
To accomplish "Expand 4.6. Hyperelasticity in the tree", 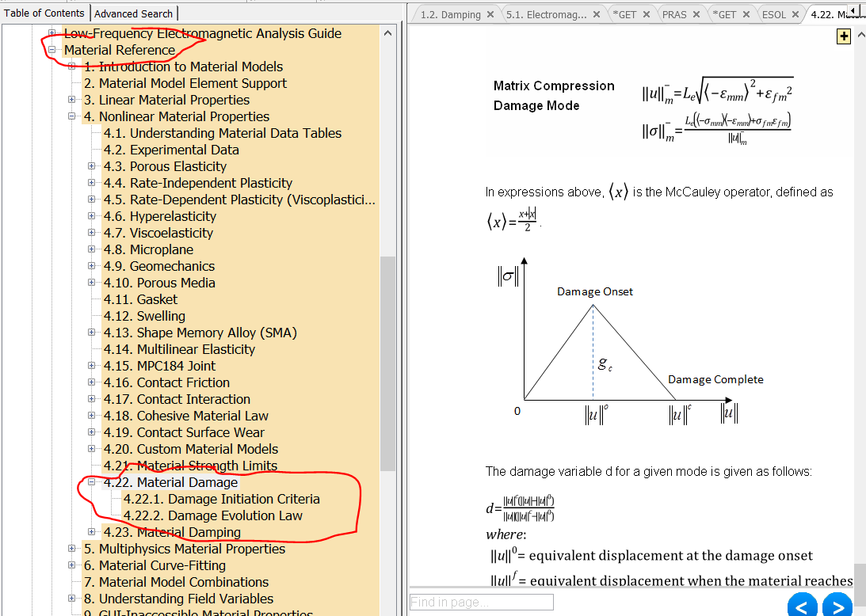I will tap(92, 216).
